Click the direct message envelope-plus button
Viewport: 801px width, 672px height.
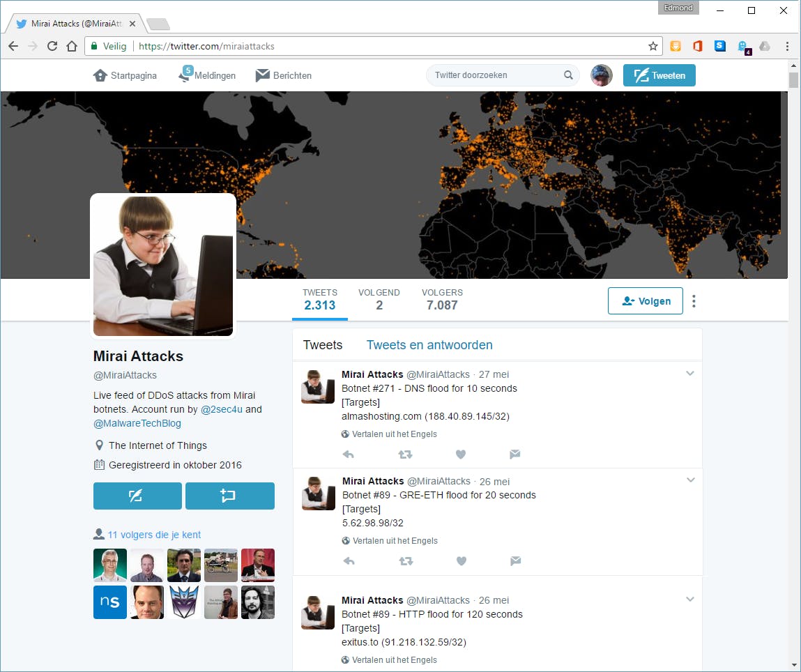230,496
